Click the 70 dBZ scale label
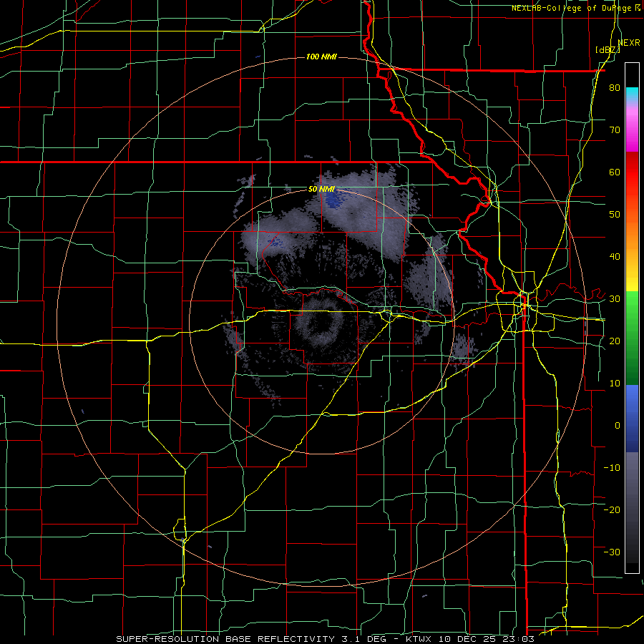644x644 pixels. coord(615,130)
